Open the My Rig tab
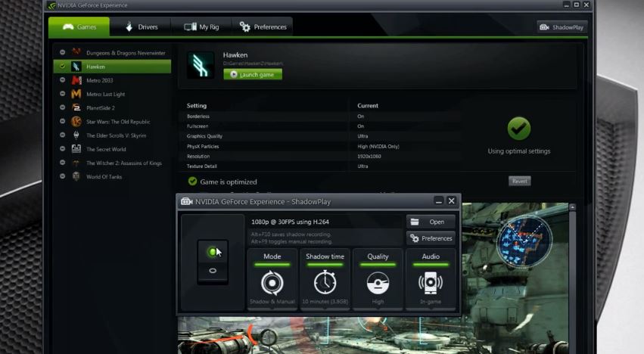This screenshot has height=354, width=644. point(201,27)
